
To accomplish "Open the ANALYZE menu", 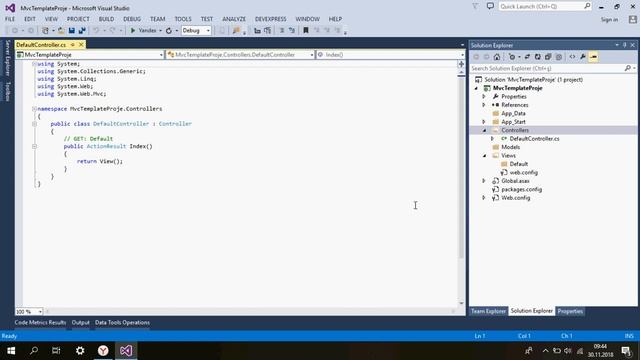I will pos(234,19).
